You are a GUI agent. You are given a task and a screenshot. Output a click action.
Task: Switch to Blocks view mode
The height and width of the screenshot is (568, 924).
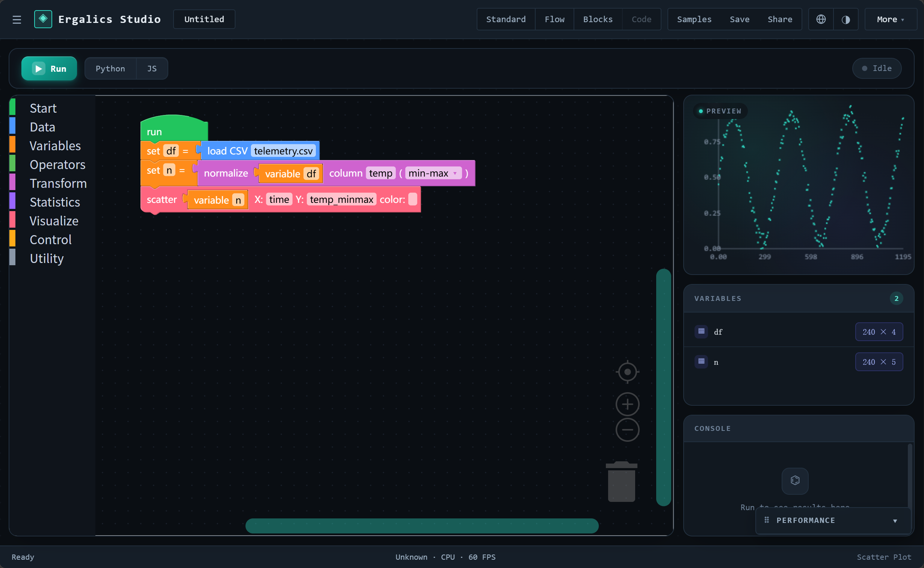tap(598, 19)
